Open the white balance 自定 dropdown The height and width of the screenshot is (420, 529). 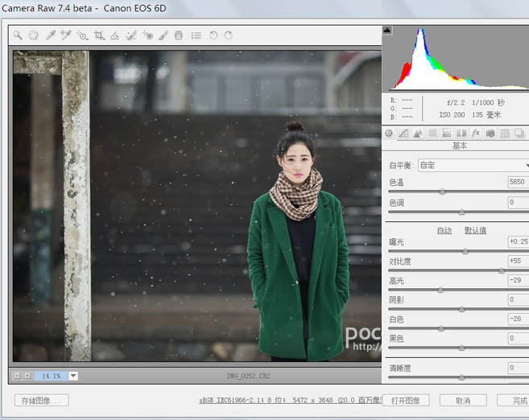pyautogui.click(x=473, y=165)
